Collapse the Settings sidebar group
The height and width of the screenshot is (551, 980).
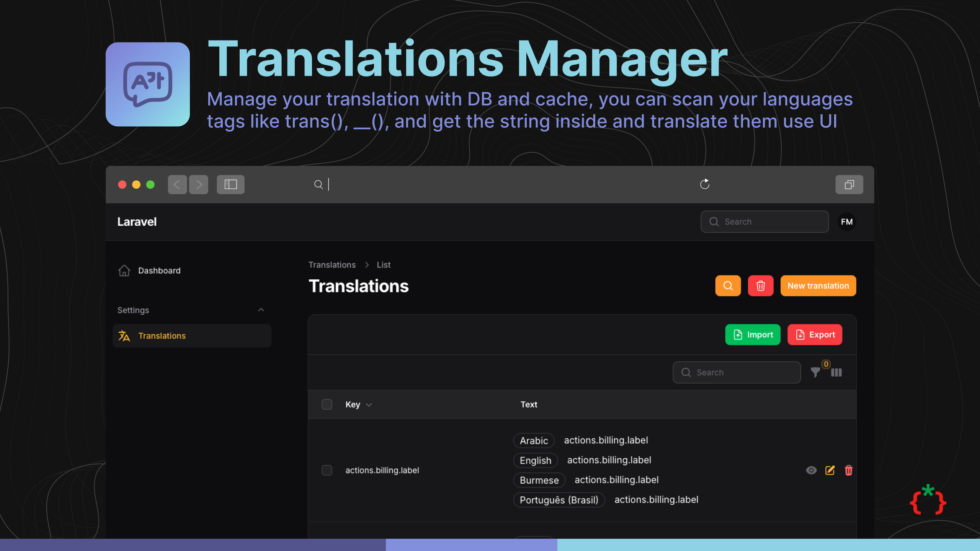[x=261, y=310]
